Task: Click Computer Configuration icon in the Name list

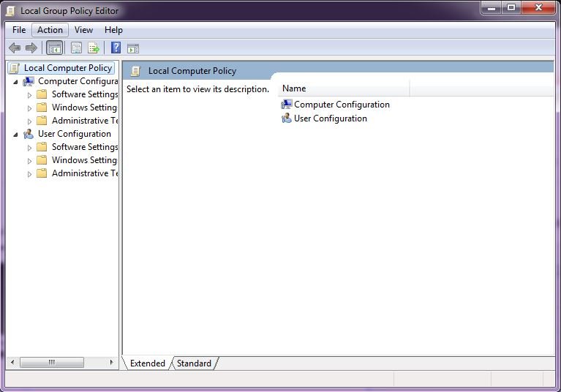Action: (x=287, y=105)
